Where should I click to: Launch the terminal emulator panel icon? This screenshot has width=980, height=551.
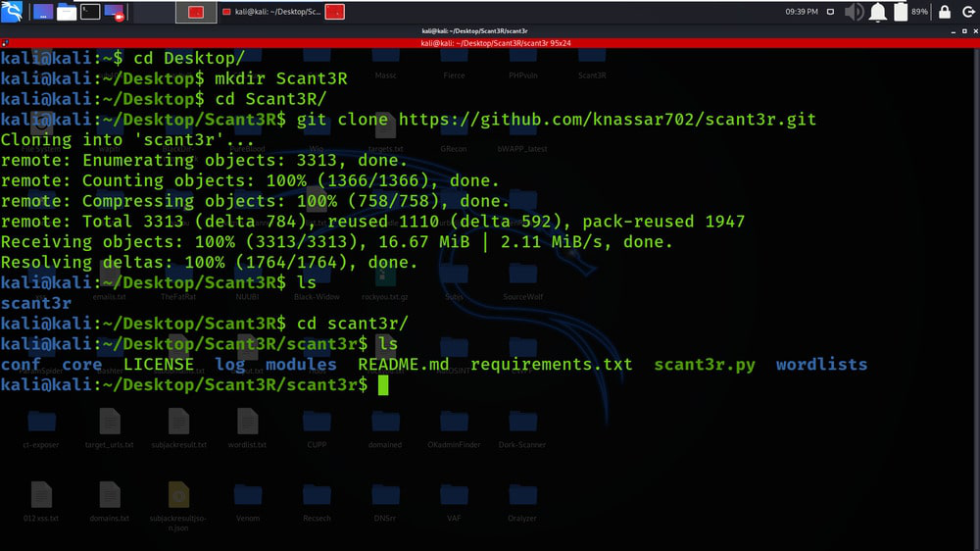pos(90,11)
